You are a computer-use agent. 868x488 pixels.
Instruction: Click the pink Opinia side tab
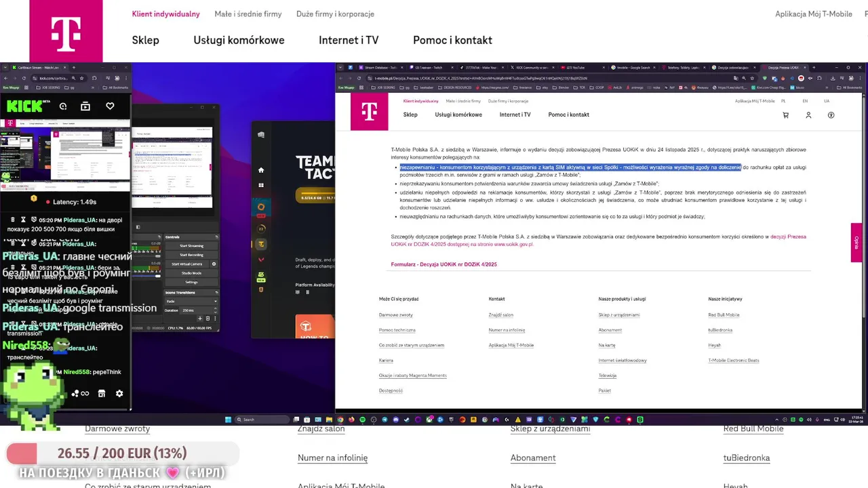pyautogui.click(x=856, y=243)
